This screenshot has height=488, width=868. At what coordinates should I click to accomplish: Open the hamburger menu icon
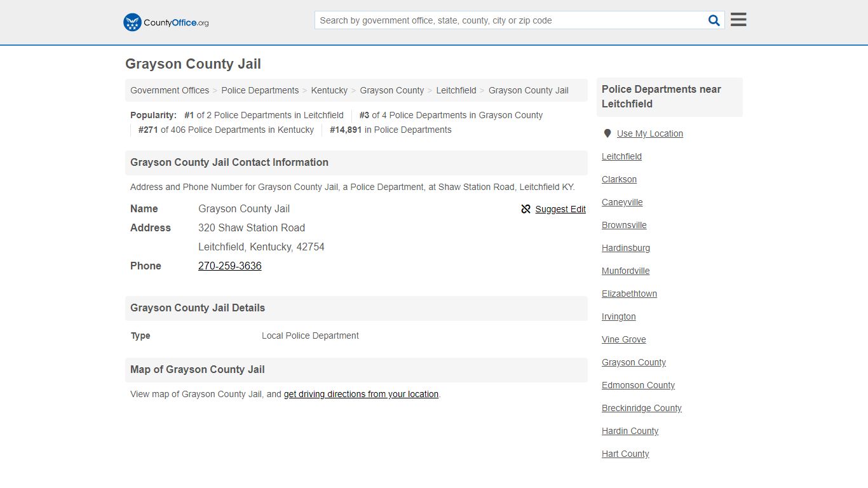pos(738,20)
